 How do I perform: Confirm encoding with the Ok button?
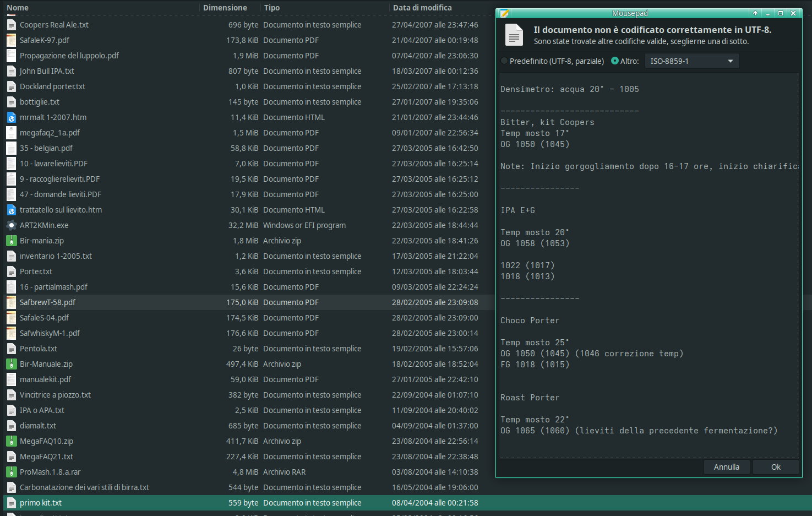click(775, 467)
